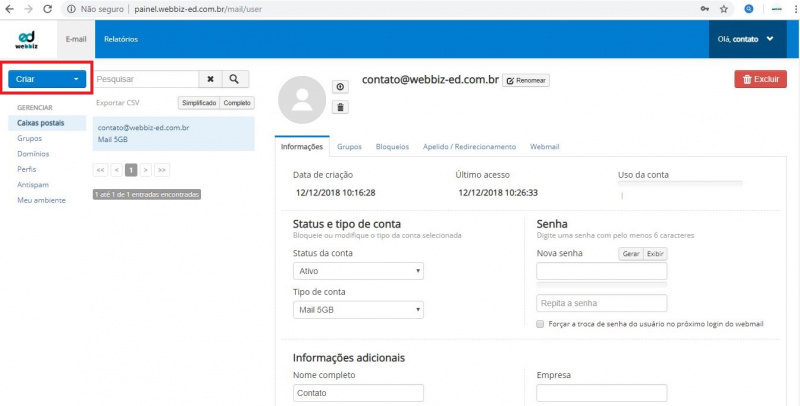
Task: Click into the Nova senha field
Action: 601,271
